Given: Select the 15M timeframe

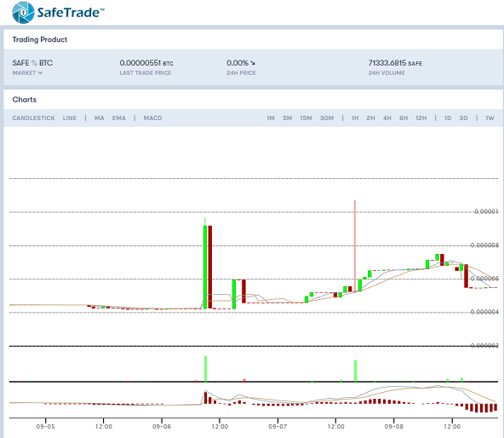Looking at the screenshot, I should [306, 118].
